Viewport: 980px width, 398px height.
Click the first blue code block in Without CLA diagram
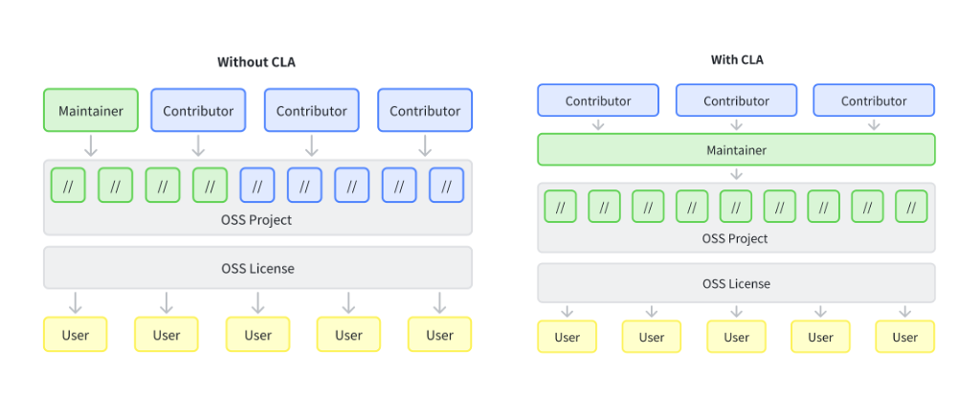click(256, 186)
